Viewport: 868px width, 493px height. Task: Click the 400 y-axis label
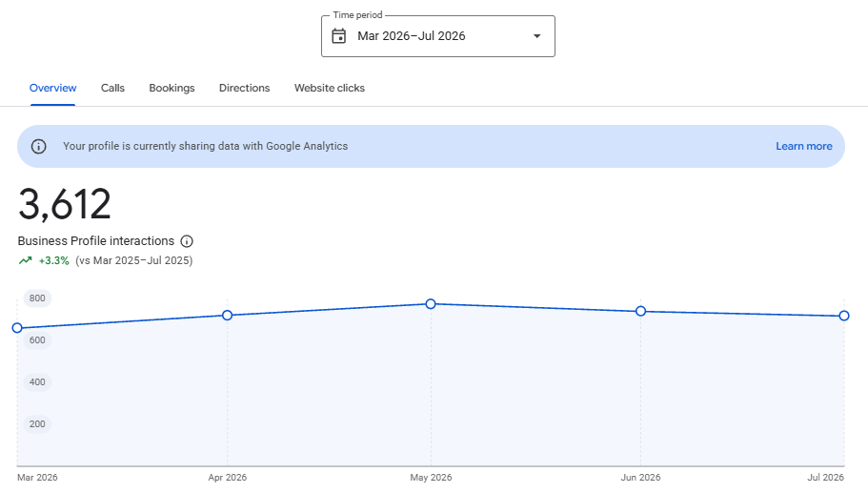(37, 382)
